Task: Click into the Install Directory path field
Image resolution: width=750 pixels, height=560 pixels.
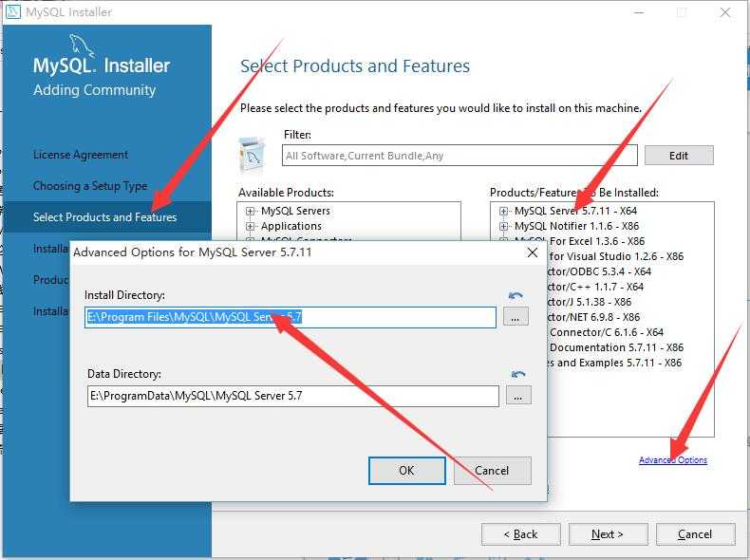Action: click(291, 317)
